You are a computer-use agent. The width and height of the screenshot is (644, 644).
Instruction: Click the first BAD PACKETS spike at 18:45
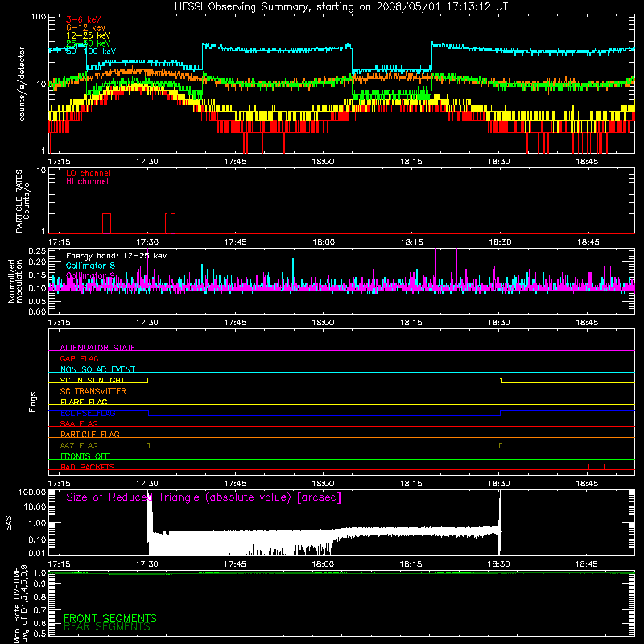[x=588, y=467]
